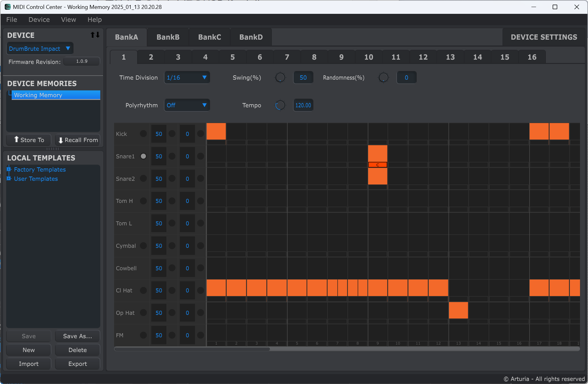Toggle the Snare1 track selector dot
This screenshot has height=384, width=588.
(x=143, y=156)
